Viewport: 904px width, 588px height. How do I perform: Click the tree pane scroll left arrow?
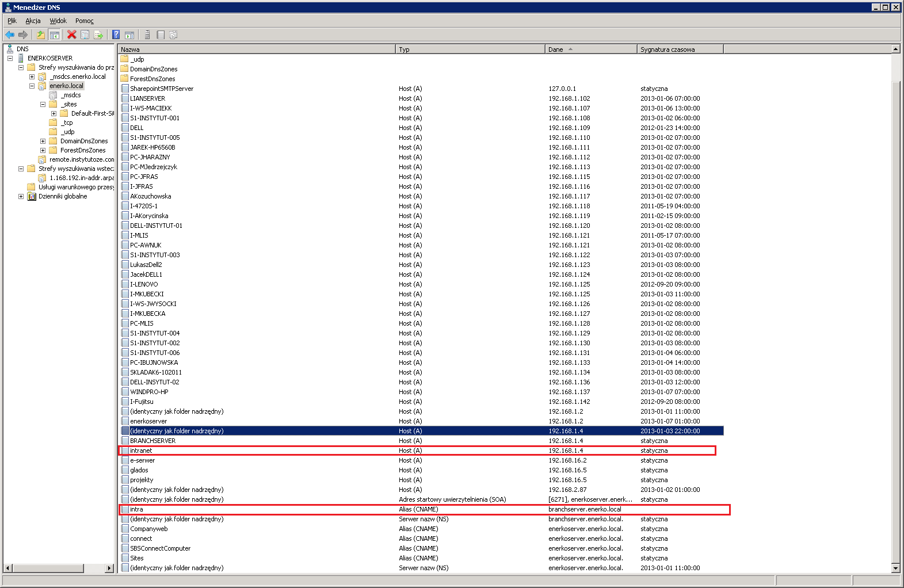(x=8, y=568)
